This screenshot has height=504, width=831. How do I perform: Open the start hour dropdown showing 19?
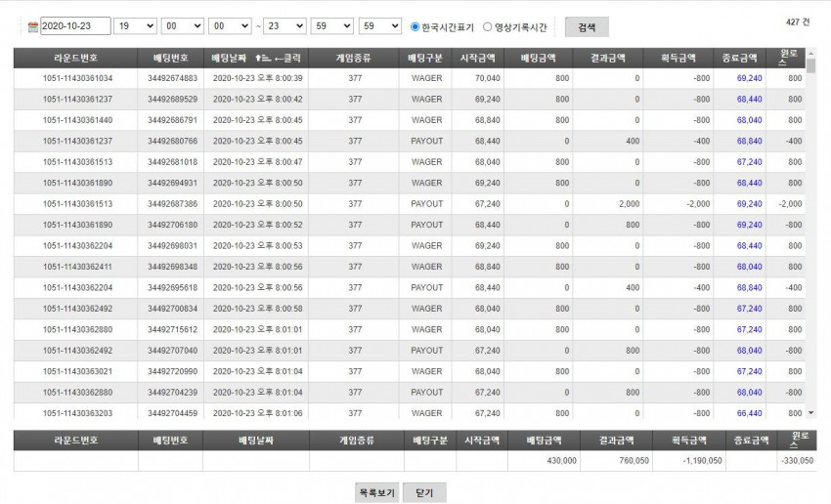(x=135, y=26)
